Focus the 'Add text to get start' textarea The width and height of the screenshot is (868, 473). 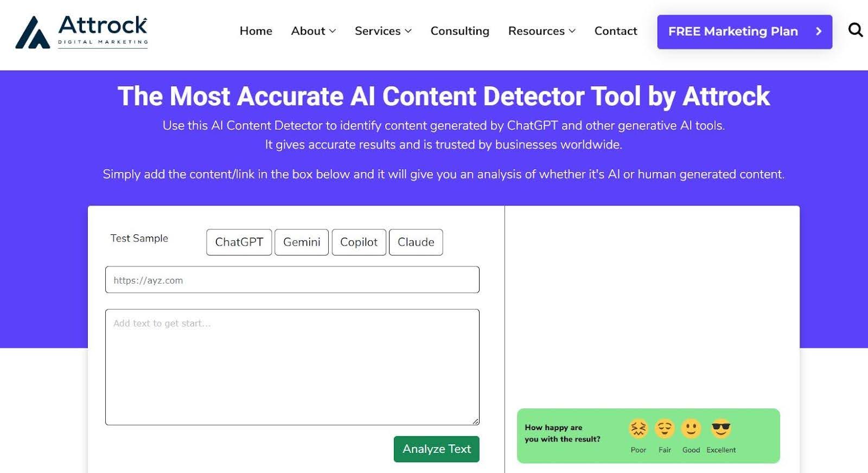pos(292,367)
